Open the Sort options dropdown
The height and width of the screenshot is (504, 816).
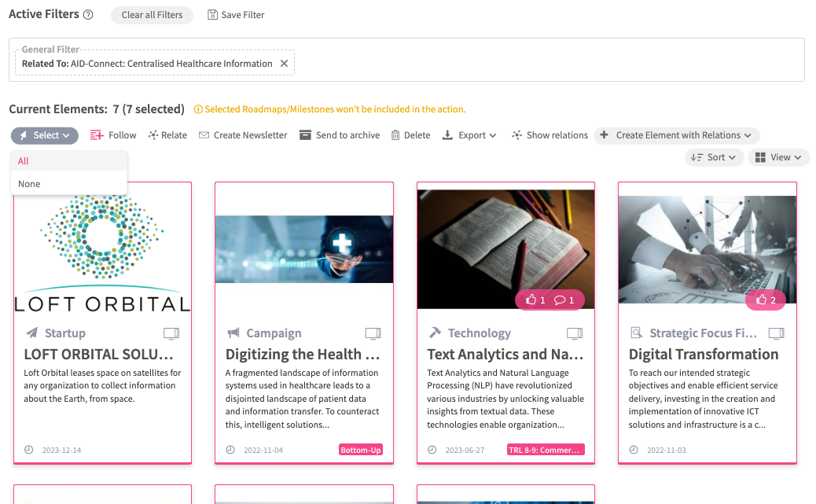pyautogui.click(x=714, y=157)
